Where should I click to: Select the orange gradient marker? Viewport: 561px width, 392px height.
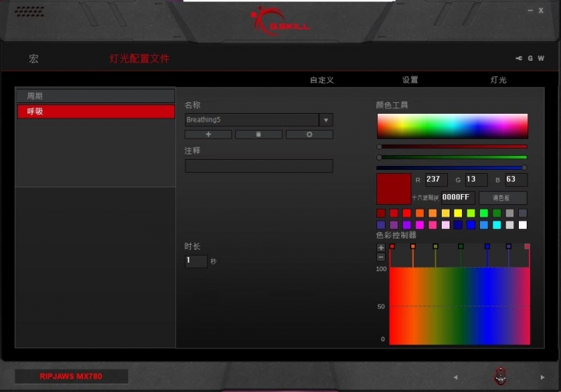pos(413,246)
